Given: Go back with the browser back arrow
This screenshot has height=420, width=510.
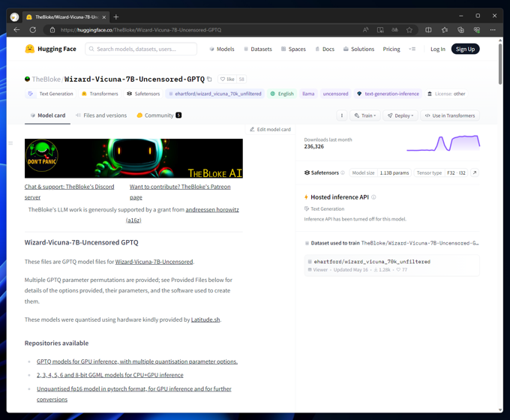Looking at the screenshot, I should (x=16, y=30).
